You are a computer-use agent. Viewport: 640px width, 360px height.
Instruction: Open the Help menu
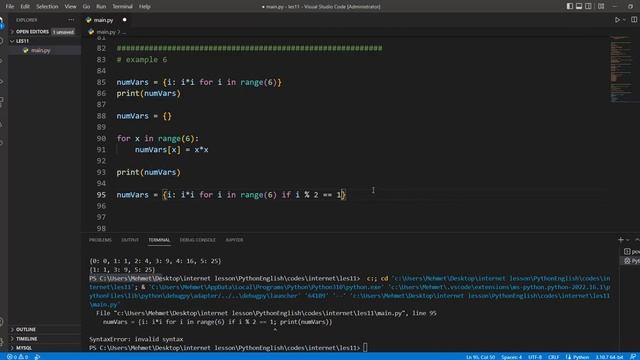pos(144,7)
